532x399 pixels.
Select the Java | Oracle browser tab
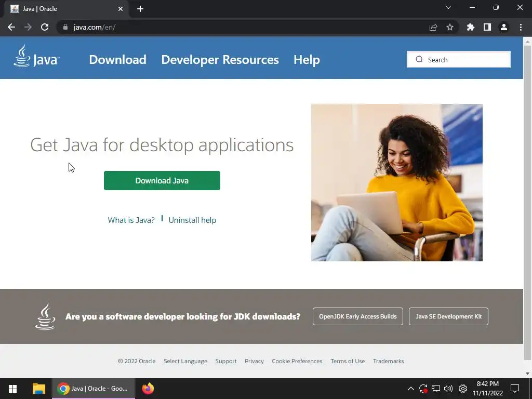coord(66,9)
